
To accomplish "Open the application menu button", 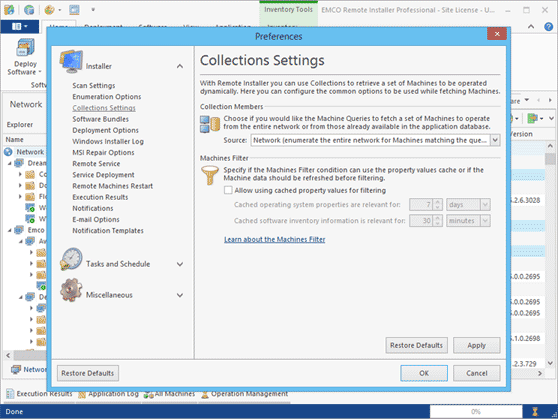I will point(20,26).
